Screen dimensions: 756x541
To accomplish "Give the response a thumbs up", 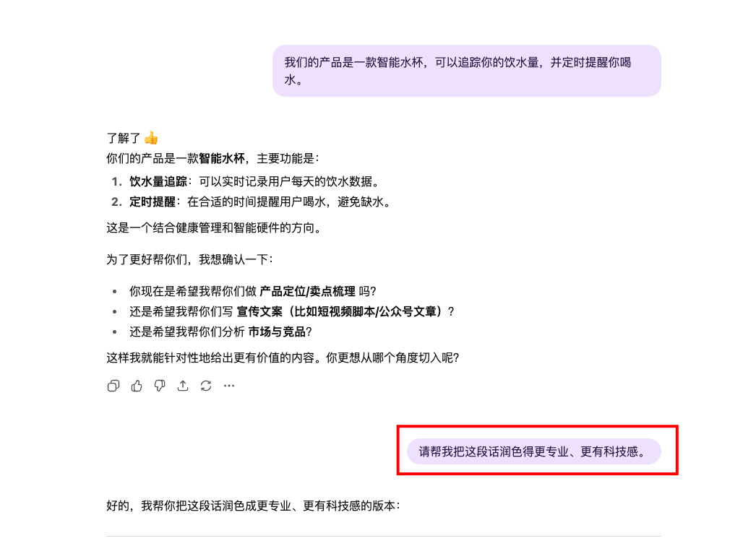I will tap(137, 386).
